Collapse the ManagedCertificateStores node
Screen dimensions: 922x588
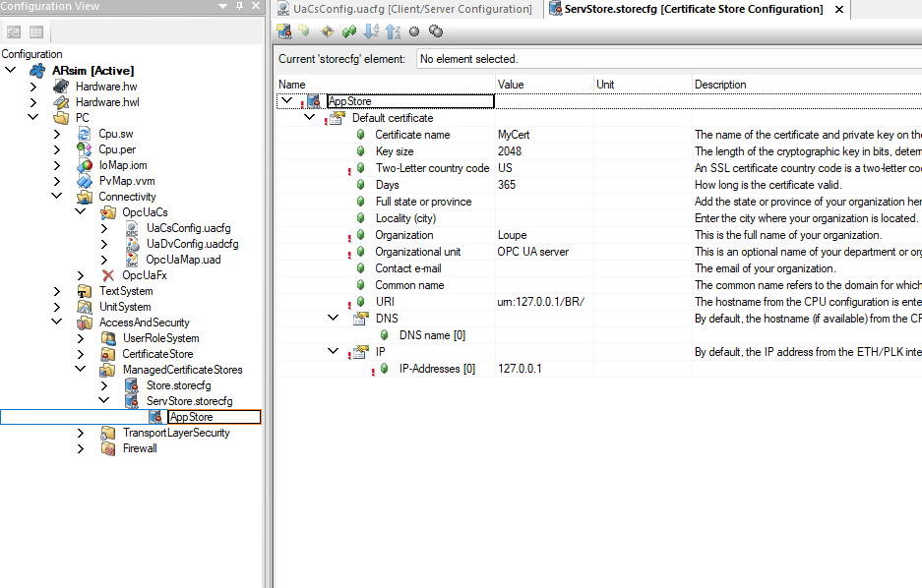click(81, 370)
